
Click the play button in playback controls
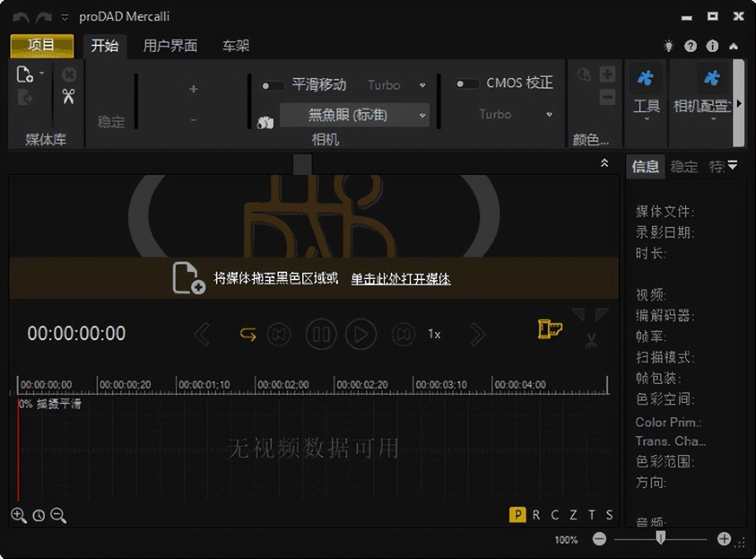361,334
